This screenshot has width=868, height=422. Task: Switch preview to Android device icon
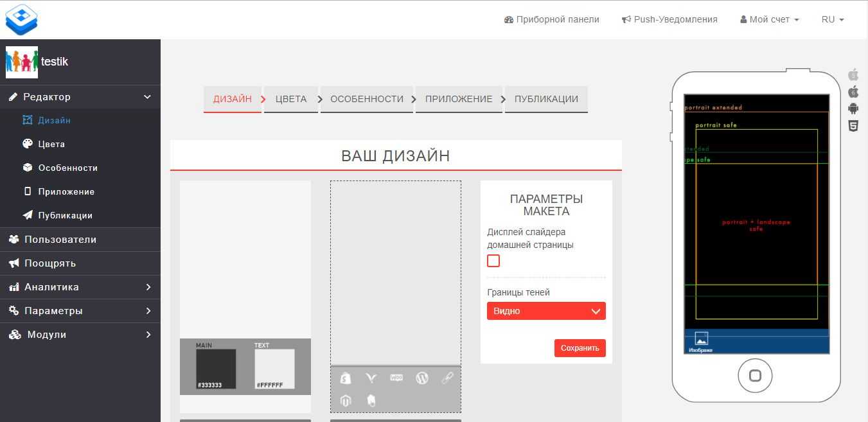(853, 109)
